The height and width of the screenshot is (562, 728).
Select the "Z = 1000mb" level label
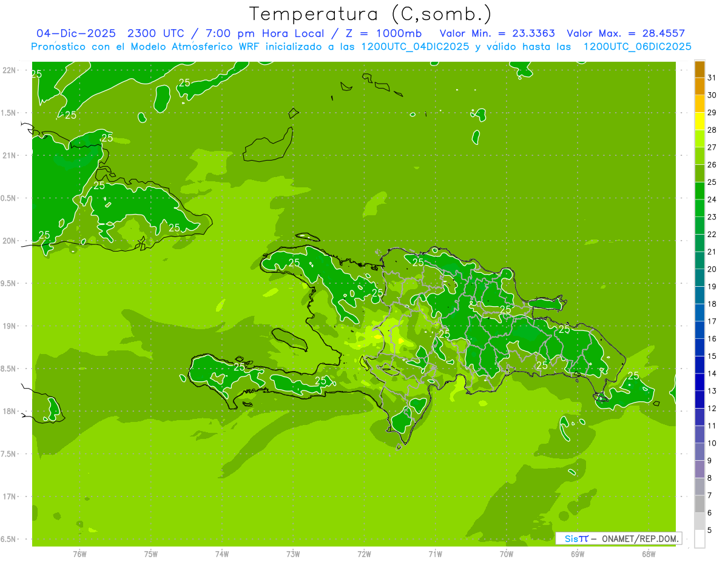coord(383,33)
